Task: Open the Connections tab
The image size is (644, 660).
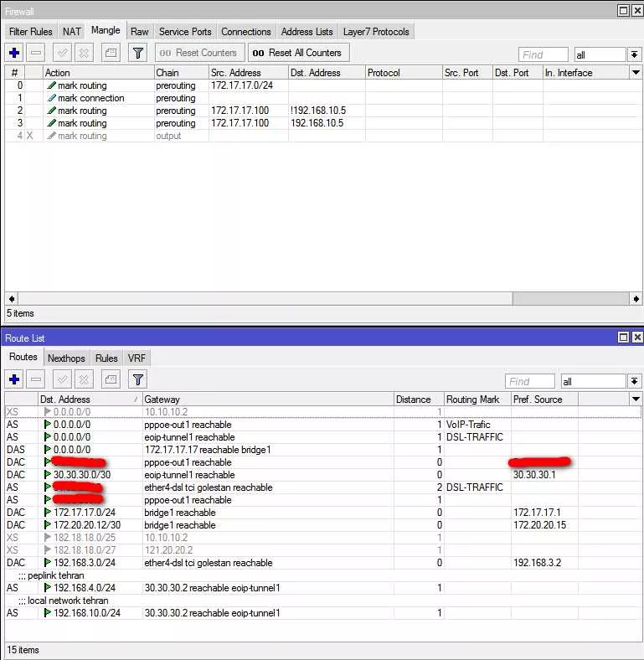Action: [x=246, y=32]
